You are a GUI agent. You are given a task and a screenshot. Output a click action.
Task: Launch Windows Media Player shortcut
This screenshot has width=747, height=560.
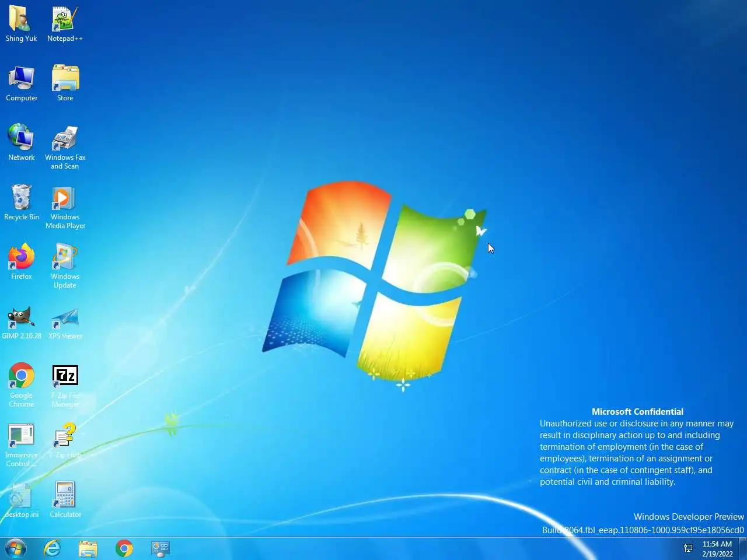(x=65, y=207)
